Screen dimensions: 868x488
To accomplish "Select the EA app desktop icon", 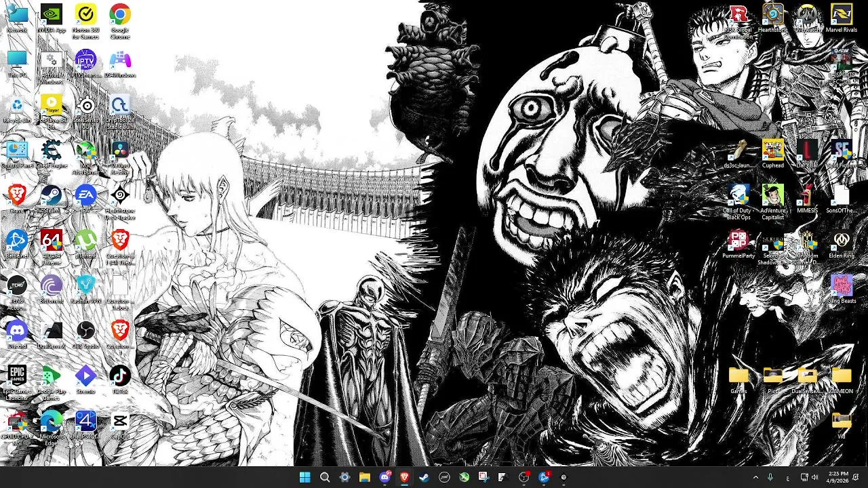I will 85,199.
